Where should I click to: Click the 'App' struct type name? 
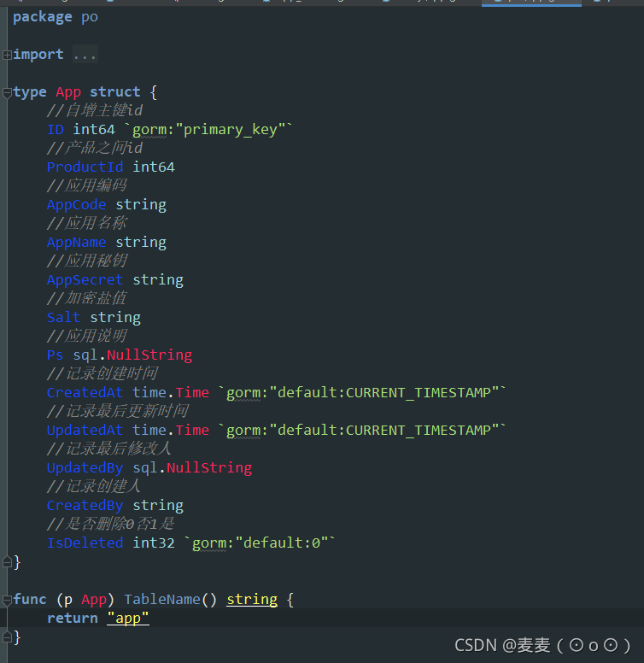pyautogui.click(x=68, y=91)
